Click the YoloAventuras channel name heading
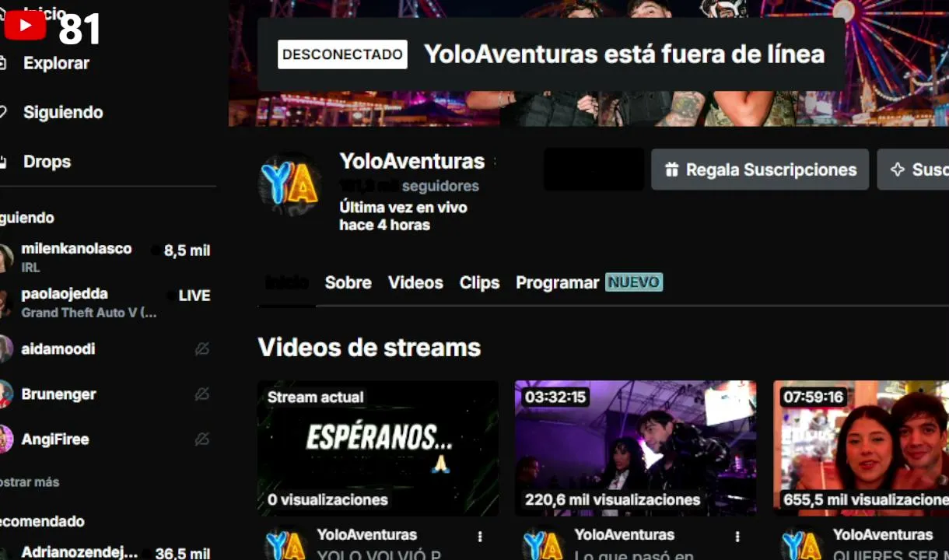 [412, 162]
